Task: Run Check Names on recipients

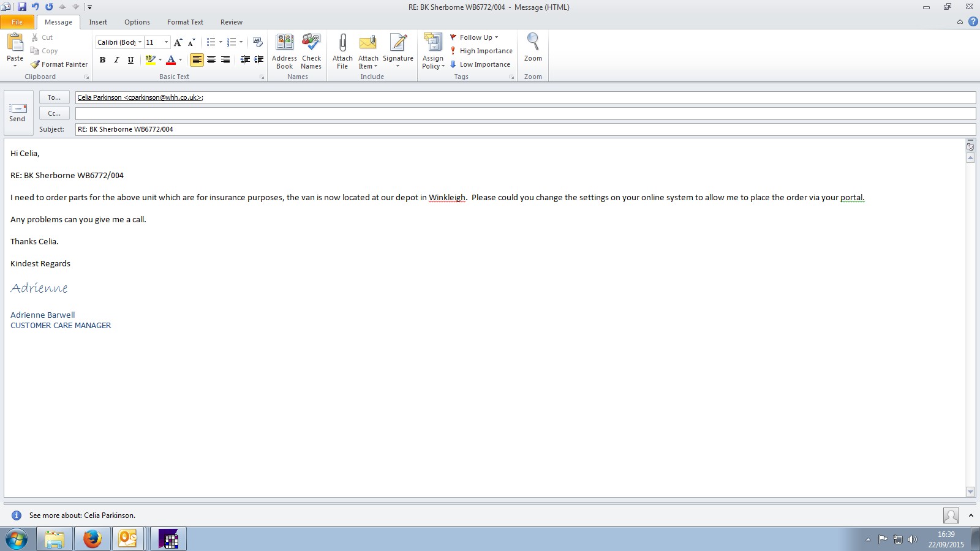Action: point(311,51)
